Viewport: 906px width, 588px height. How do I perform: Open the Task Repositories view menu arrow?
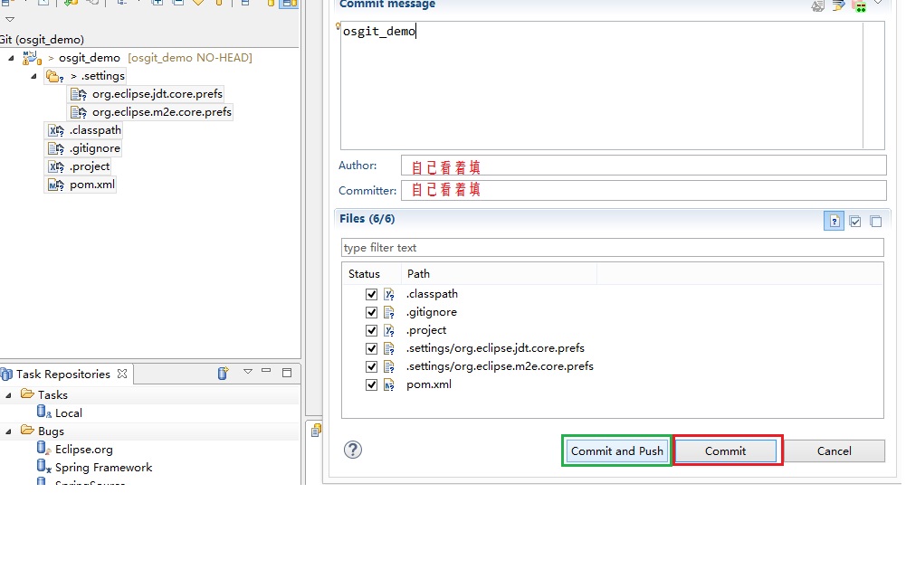(x=247, y=372)
